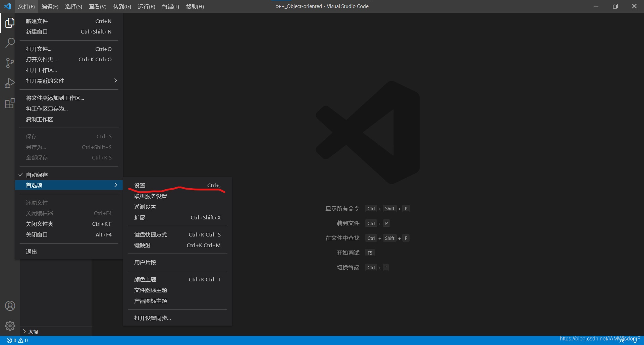644x345 pixels.
Task: Click the Accounts icon near the bottom sidebar
Action: tap(10, 305)
